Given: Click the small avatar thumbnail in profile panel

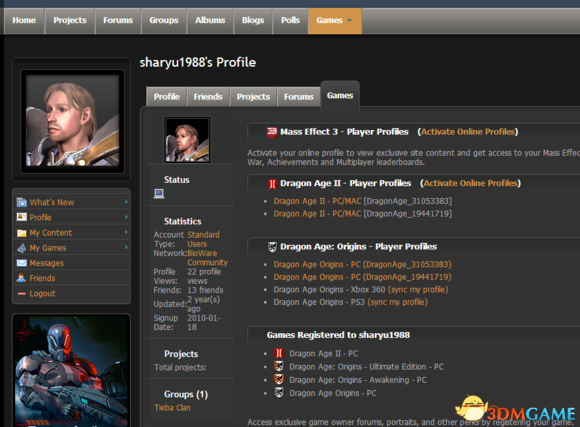Looking at the screenshot, I should click(187, 140).
